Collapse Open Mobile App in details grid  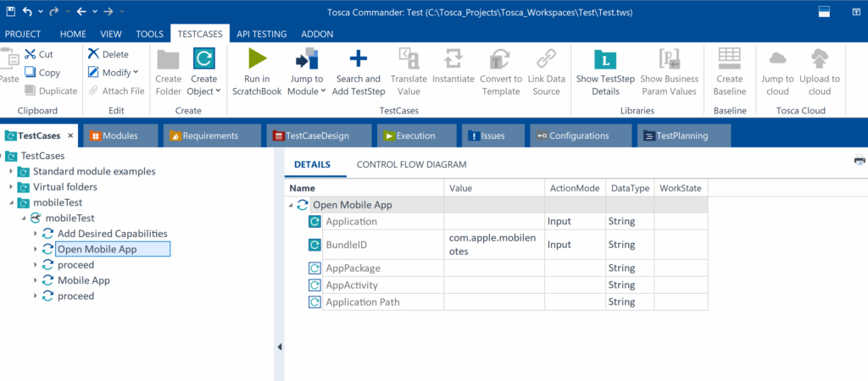(x=291, y=205)
